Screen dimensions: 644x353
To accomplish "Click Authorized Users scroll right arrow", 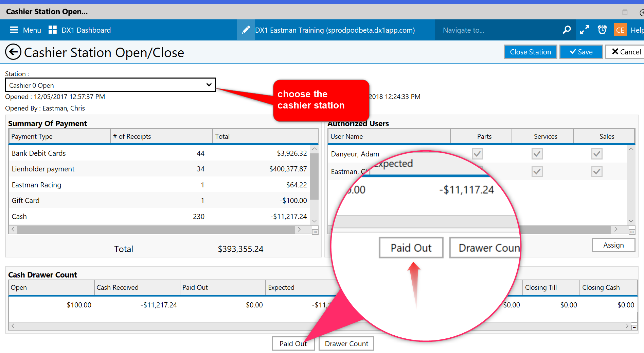I will pyautogui.click(x=616, y=229).
